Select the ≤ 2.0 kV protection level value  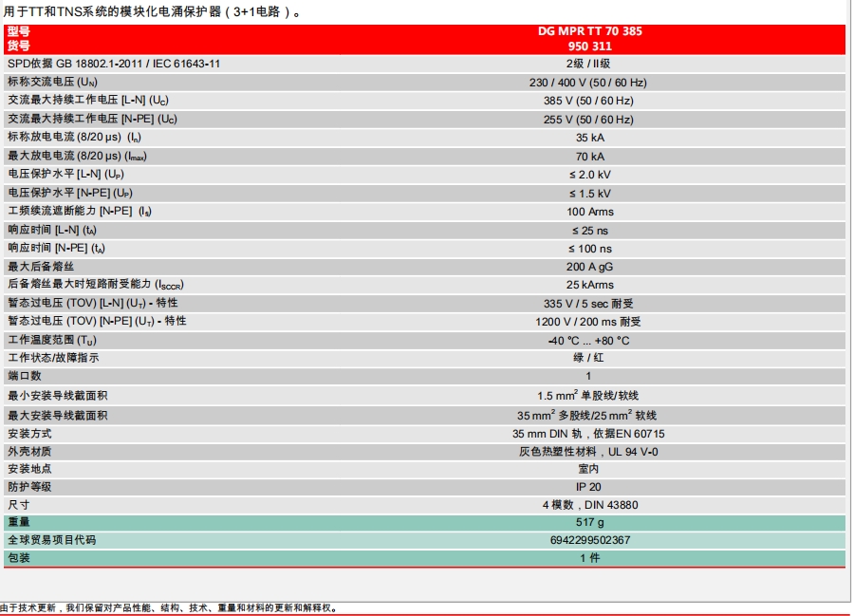(589, 175)
